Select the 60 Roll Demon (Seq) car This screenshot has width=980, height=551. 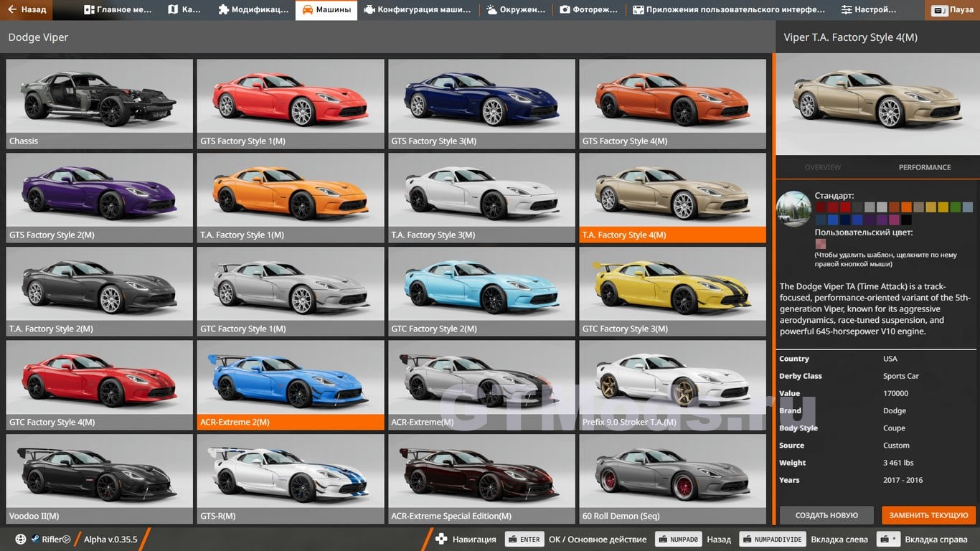673,479
